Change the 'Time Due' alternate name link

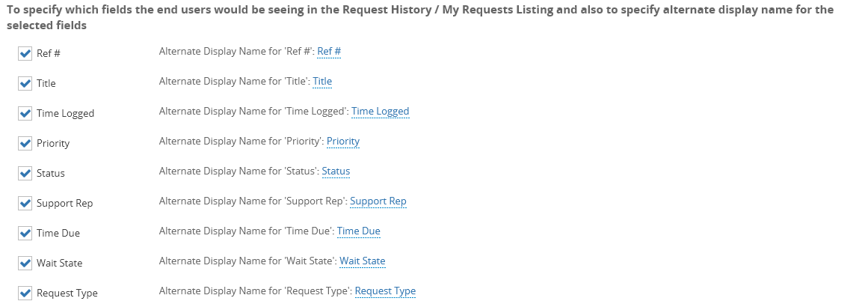coord(358,231)
